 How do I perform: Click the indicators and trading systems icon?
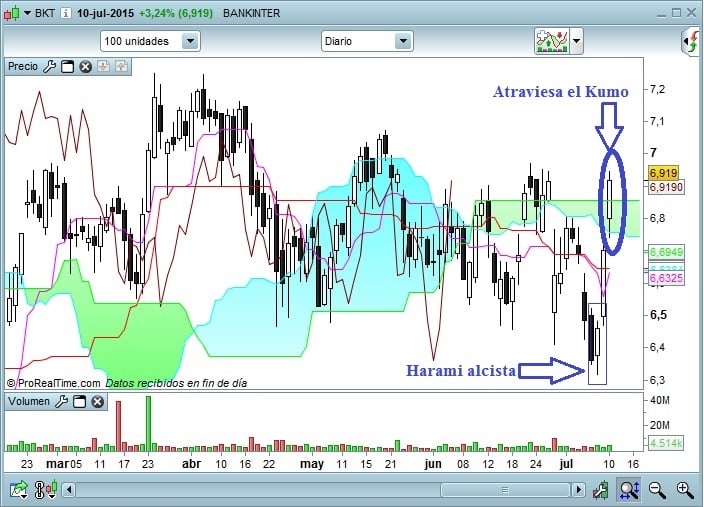click(x=552, y=41)
